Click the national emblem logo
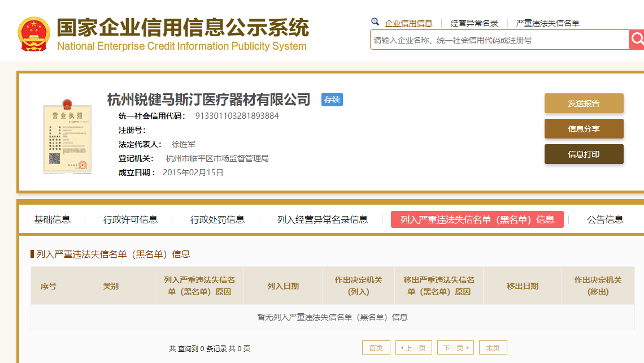The height and width of the screenshot is (363, 644). 34,34
